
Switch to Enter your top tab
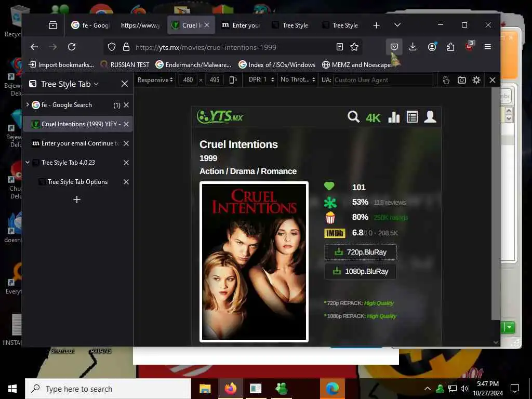[x=241, y=25]
